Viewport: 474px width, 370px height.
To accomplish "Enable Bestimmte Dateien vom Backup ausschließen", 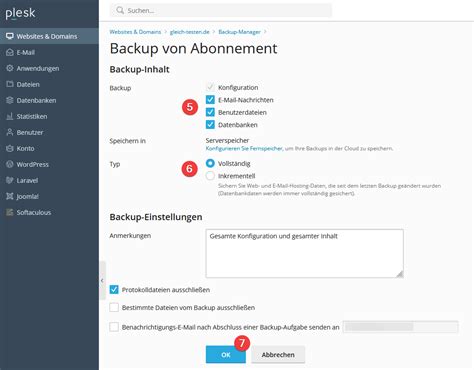I will [x=114, y=307].
